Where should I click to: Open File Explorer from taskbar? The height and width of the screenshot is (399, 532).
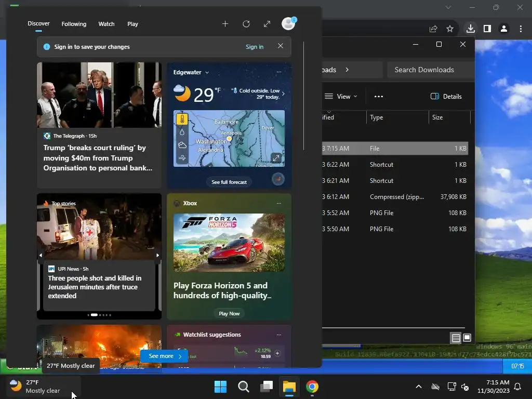289,387
